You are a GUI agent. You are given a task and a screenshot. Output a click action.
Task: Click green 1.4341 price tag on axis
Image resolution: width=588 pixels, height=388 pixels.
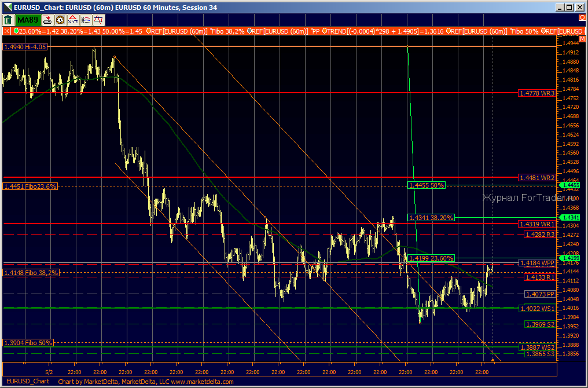coord(569,218)
